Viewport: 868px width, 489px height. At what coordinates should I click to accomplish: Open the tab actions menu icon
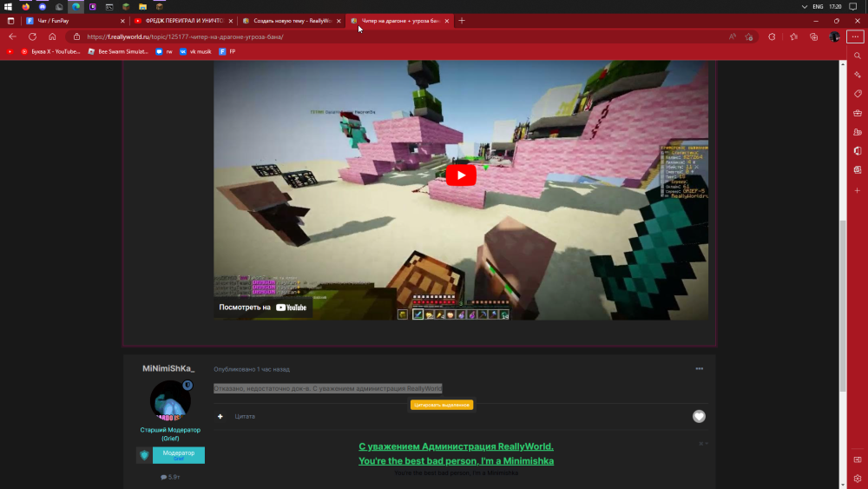(x=10, y=21)
